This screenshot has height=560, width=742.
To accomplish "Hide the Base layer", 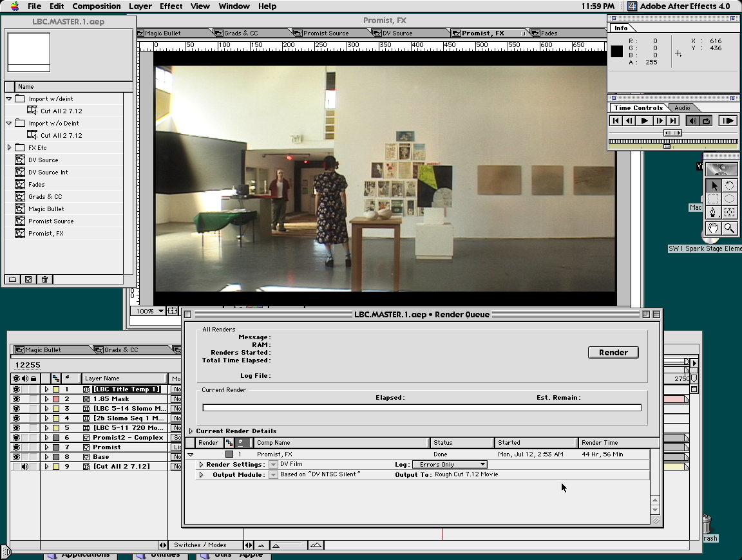I will tap(16, 457).
